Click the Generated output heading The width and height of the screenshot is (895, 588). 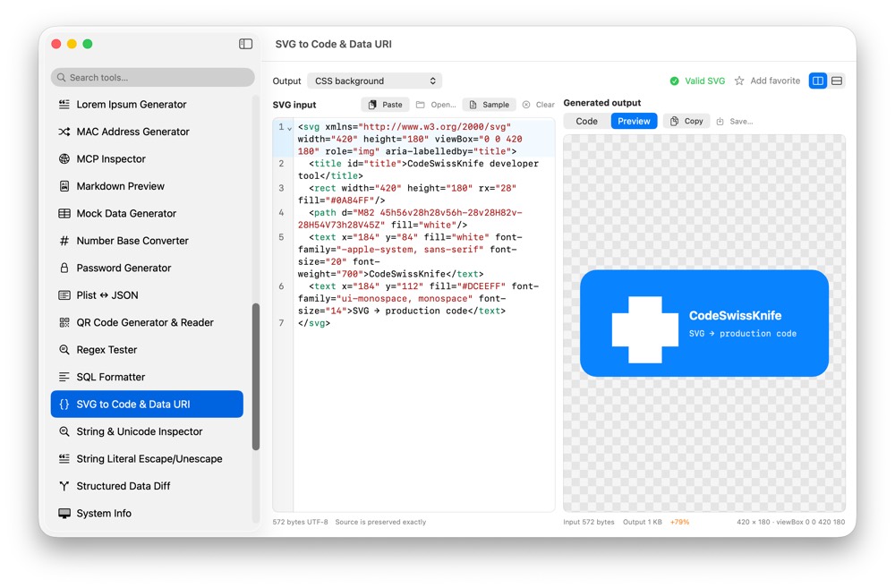[x=602, y=103]
